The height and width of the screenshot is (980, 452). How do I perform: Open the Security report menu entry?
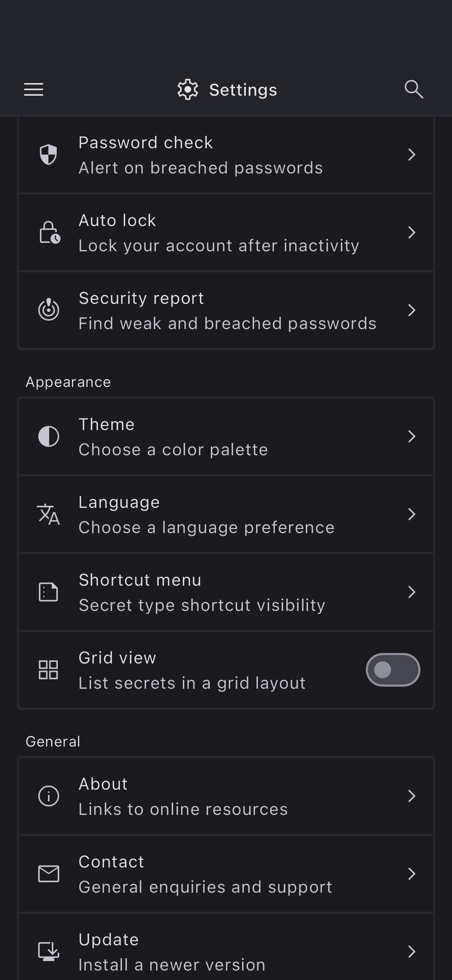coord(227,311)
